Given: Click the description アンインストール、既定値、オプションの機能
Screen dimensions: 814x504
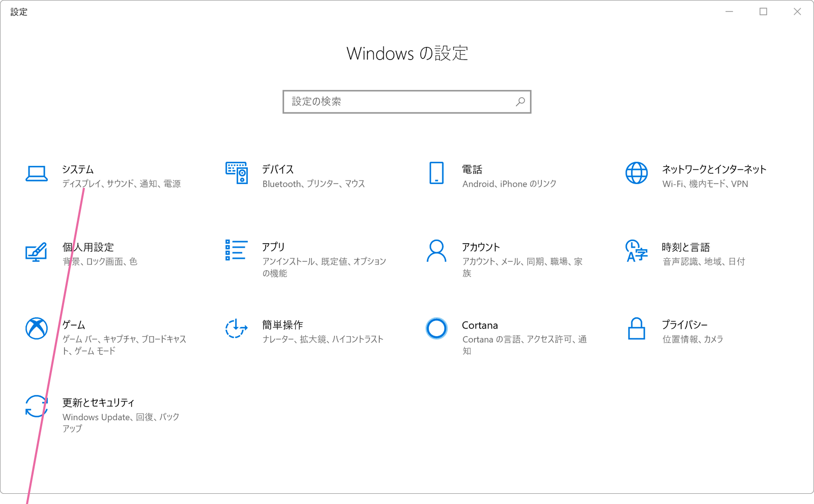Looking at the screenshot, I should [324, 268].
